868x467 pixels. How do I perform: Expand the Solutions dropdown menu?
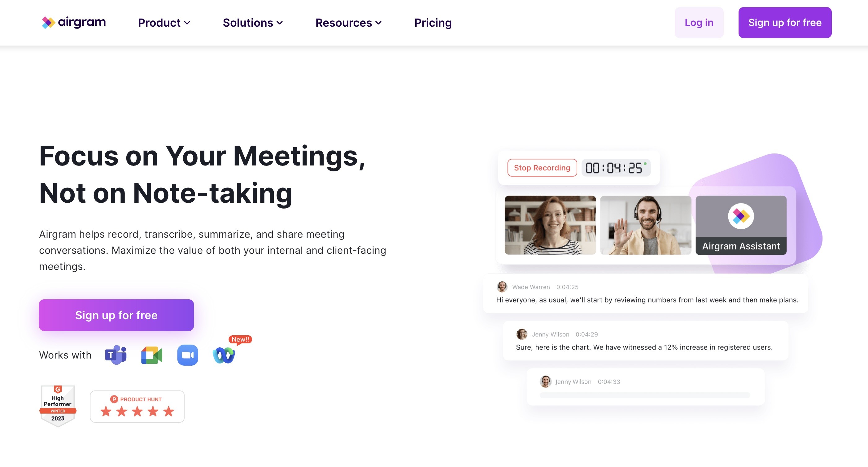[x=253, y=23]
